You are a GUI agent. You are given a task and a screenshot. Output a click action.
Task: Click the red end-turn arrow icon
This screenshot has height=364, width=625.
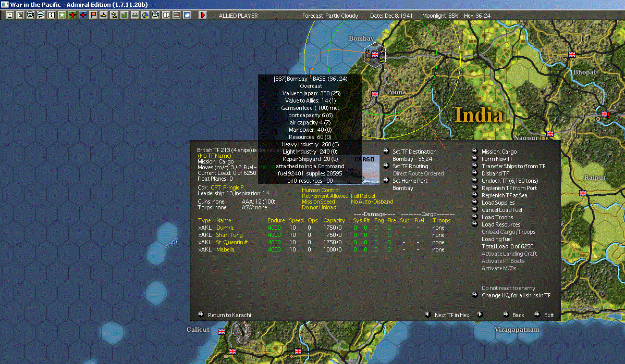click(x=202, y=15)
